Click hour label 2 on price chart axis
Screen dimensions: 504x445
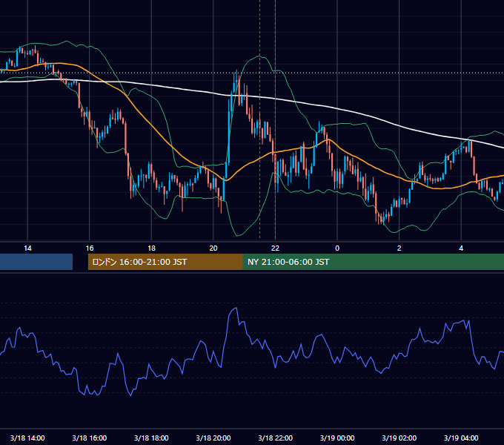(399, 248)
